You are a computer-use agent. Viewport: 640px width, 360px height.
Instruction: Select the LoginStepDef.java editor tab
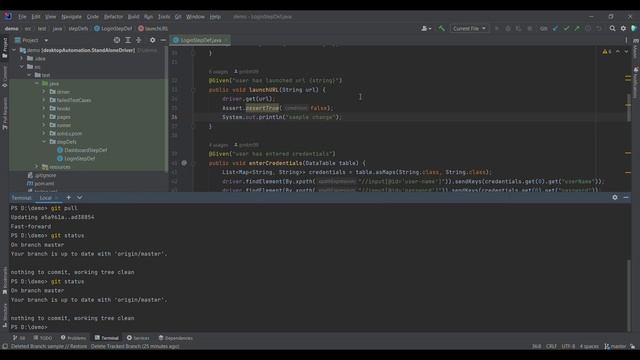201,40
